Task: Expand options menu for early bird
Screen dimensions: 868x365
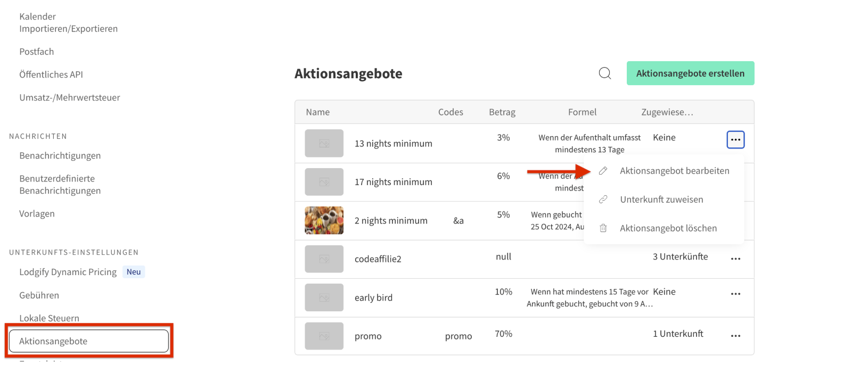Action: (735, 294)
